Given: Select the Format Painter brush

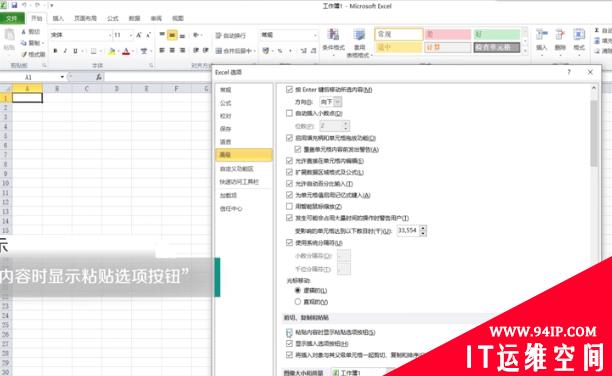Looking at the screenshot, I should point(24,54).
